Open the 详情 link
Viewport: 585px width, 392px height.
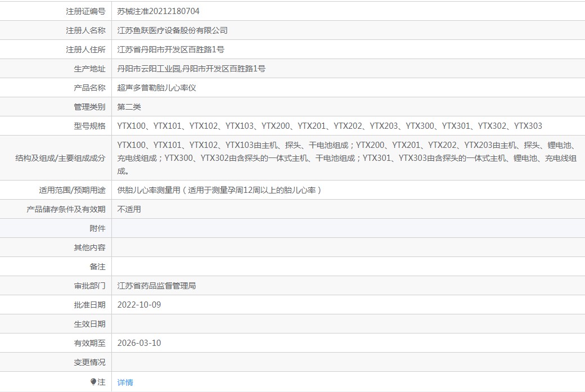click(x=125, y=382)
